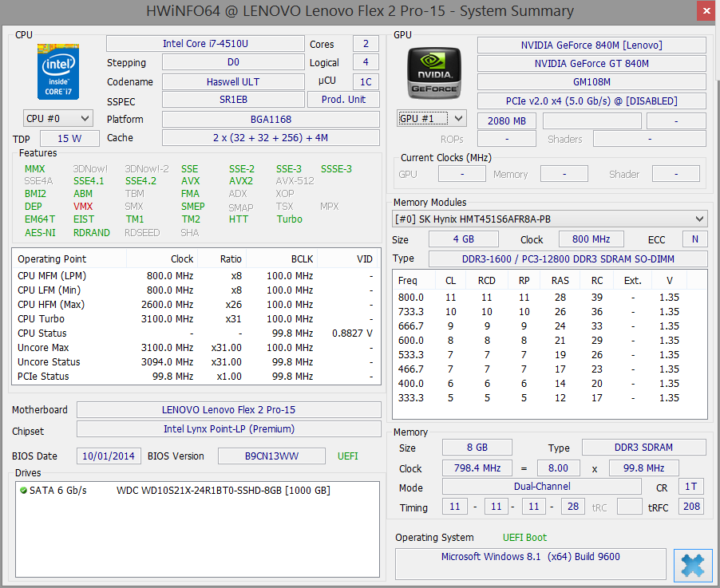The image size is (720, 588).
Task: Click the NVIDIA GeForce 840M [Lenovo] field
Action: 591,45
